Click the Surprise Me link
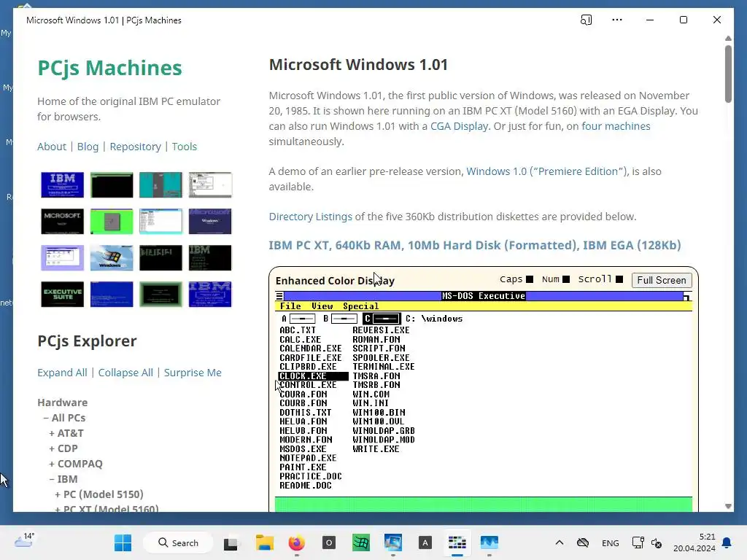This screenshot has height=560, width=747. (x=193, y=373)
